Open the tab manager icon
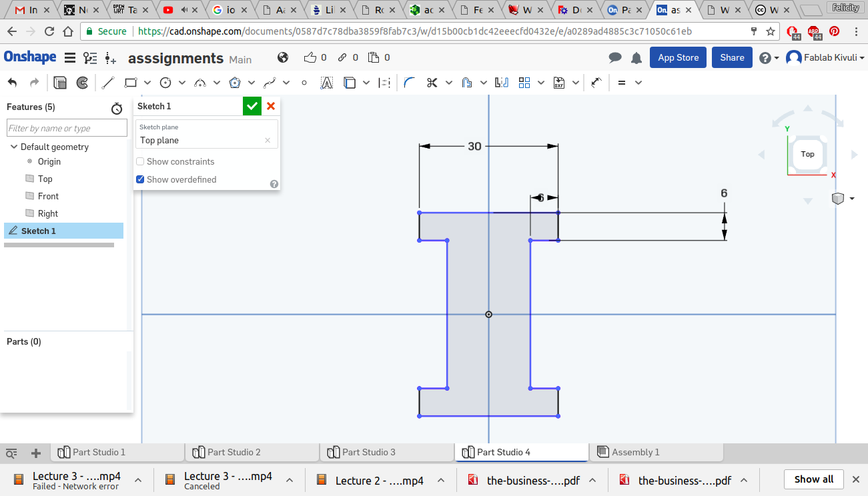Image resolution: width=868 pixels, height=496 pixels. tap(11, 453)
